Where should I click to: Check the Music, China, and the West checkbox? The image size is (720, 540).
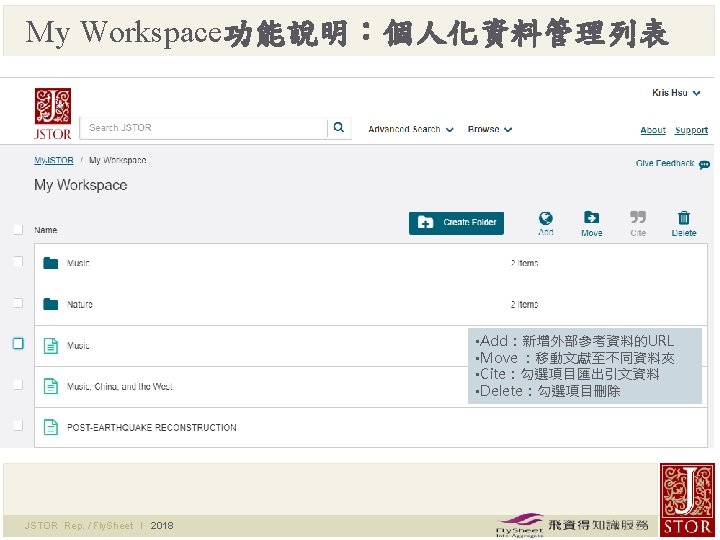pyautogui.click(x=18, y=384)
